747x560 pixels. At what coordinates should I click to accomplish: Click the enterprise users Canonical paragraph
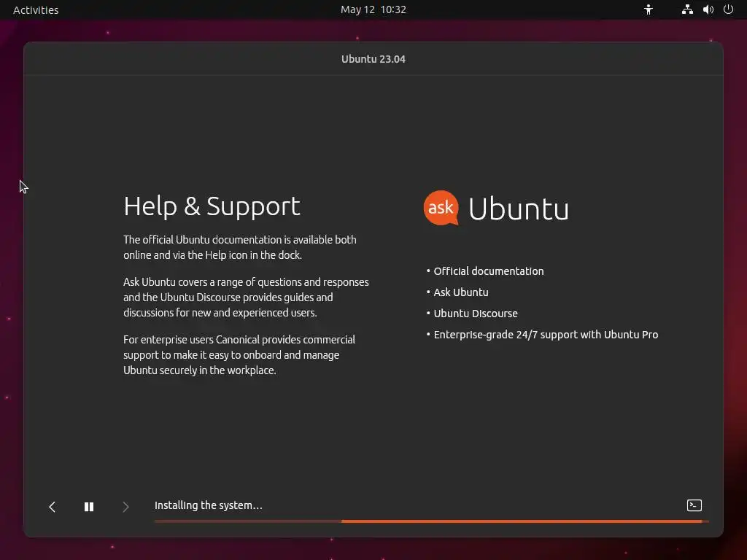click(x=239, y=355)
